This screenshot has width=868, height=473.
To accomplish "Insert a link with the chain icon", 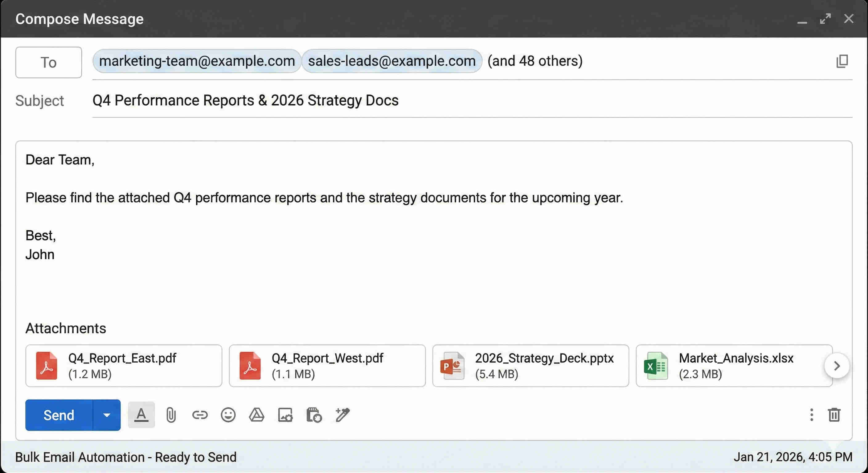I will pos(200,415).
